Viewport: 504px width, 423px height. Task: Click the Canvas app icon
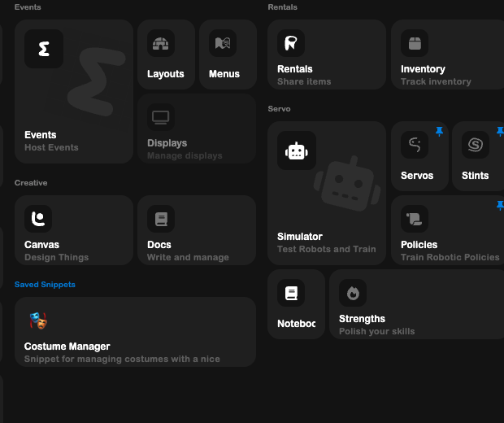(38, 219)
